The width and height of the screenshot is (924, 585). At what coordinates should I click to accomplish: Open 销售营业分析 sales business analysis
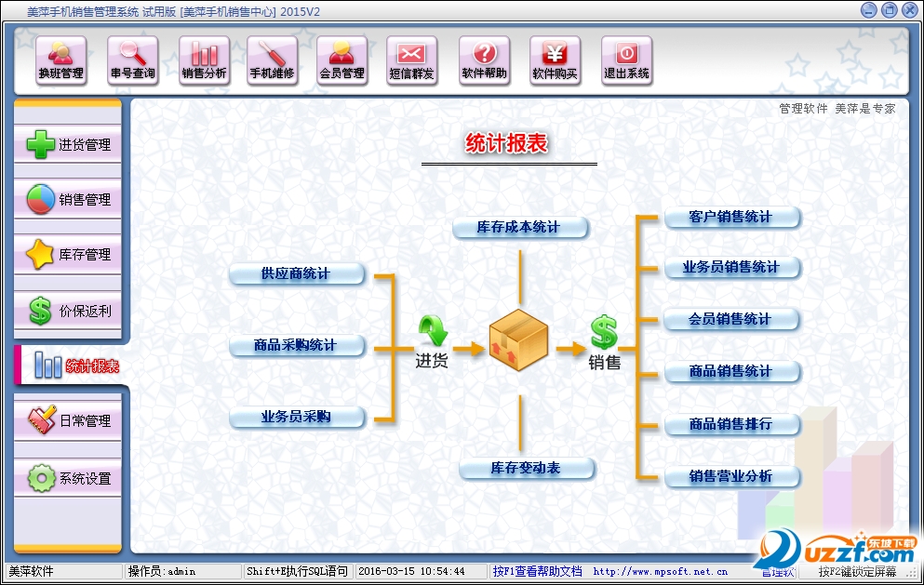click(732, 476)
